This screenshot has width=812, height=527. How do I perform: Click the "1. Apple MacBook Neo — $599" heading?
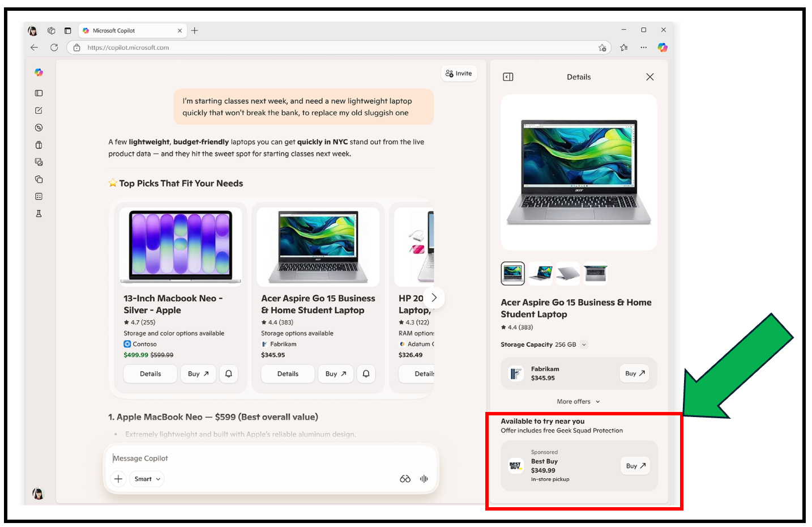[213, 417]
